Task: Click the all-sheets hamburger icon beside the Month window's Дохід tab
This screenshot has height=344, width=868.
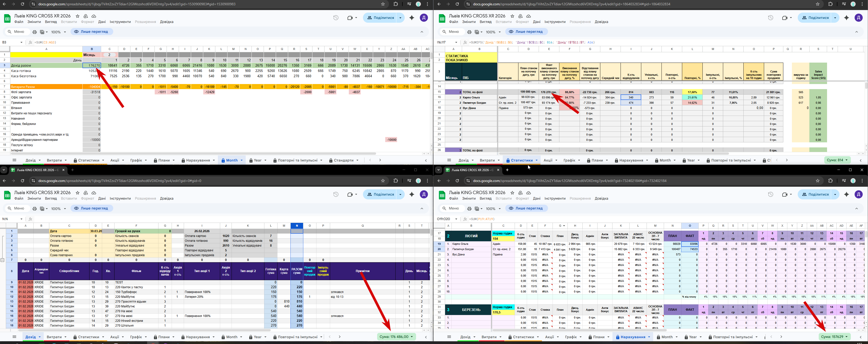Action: (14, 160)
